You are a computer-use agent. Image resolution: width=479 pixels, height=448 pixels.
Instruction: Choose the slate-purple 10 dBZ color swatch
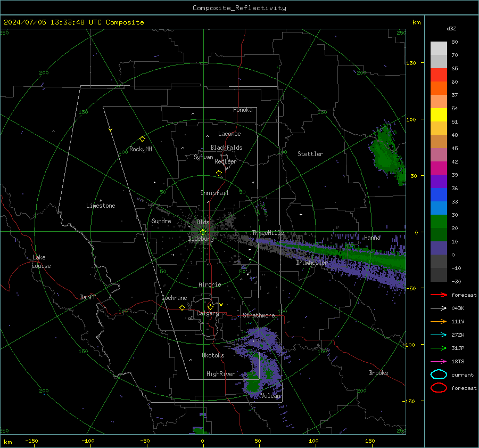tap(439, 248)
